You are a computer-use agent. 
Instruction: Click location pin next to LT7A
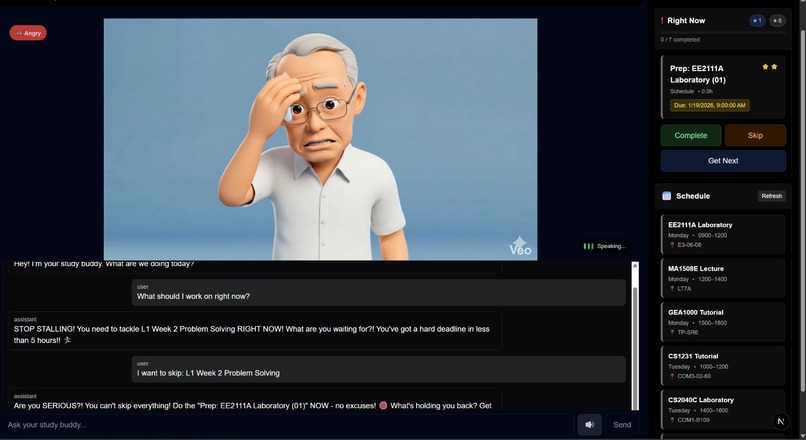coord(672,289)
